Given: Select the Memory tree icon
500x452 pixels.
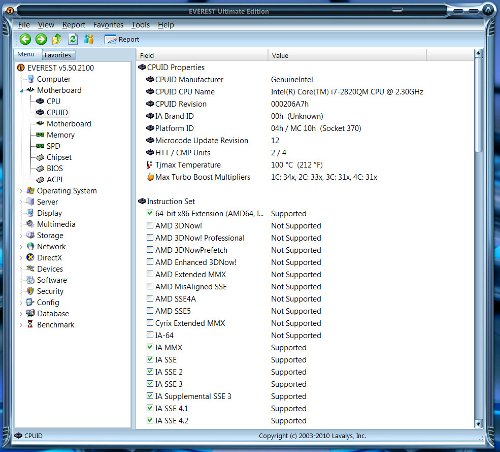Looking at the screenshot, I should [40, 135].
